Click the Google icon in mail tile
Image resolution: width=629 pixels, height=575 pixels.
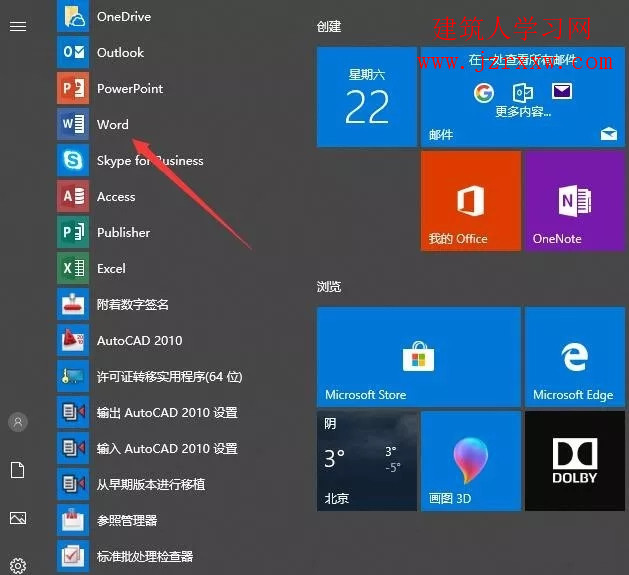point(484,93)
